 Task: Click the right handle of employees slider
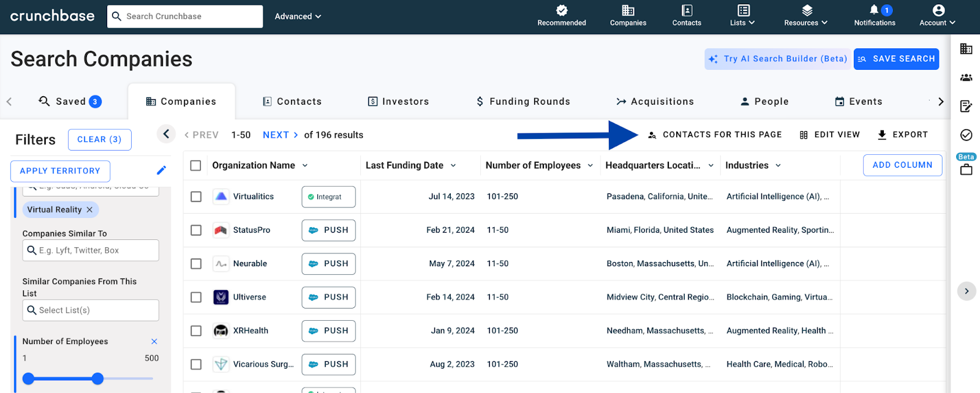click(97, 379)
